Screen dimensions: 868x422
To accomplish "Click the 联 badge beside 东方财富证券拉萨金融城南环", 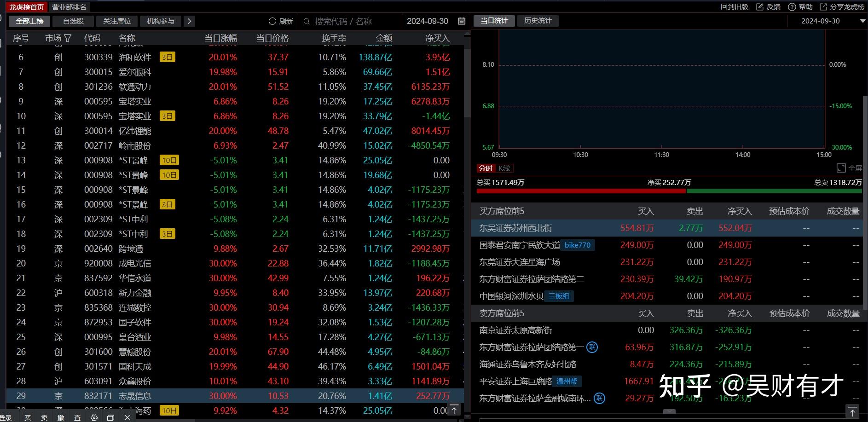I will [x=599, y=398].
